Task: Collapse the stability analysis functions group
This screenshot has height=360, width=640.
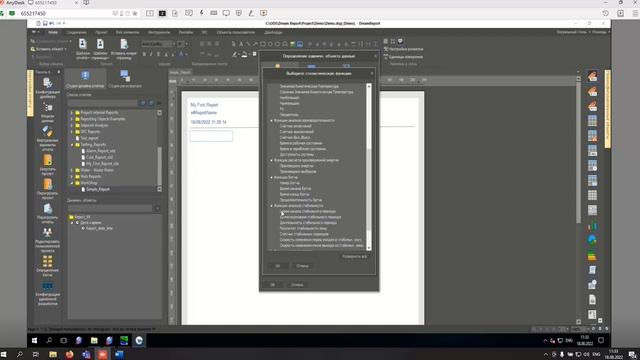Action: 271,206
